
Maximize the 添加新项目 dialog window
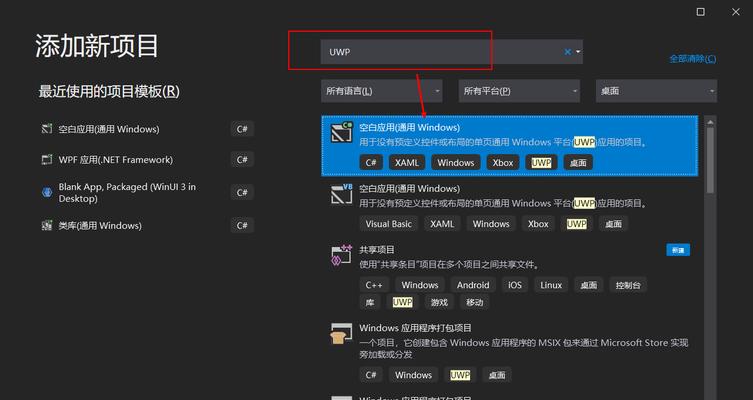(x=701, y=12)
